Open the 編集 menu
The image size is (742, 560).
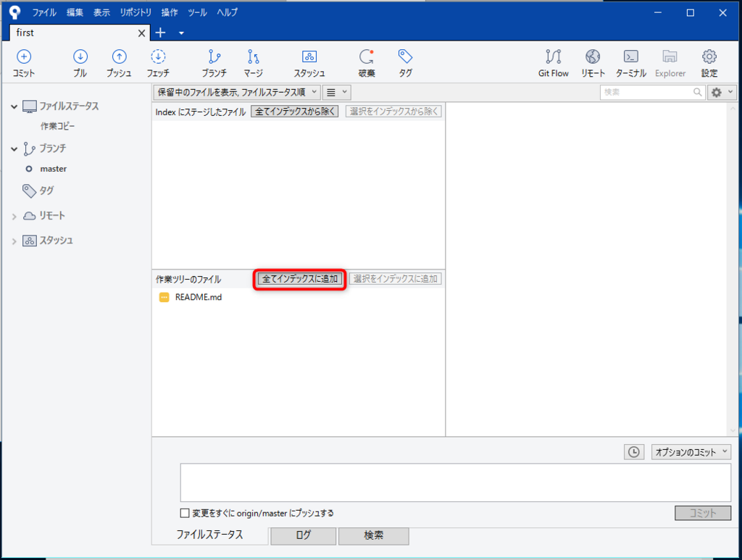pos(75,13)
